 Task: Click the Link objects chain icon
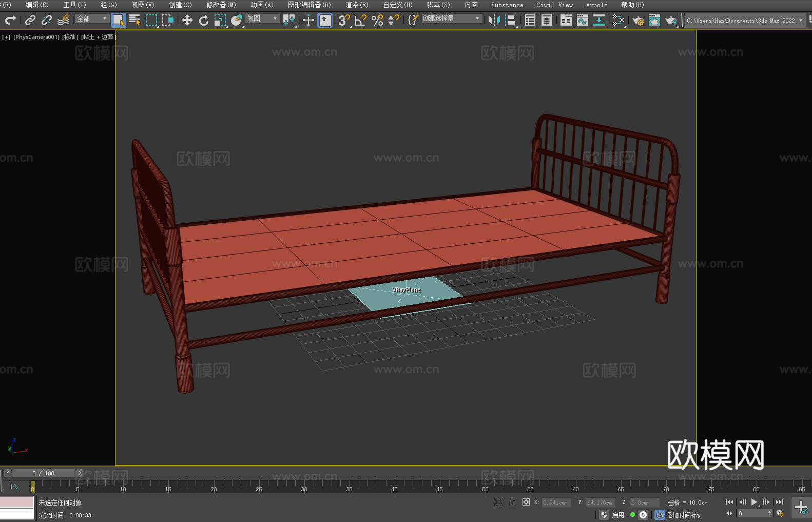[x=30, y=21]
